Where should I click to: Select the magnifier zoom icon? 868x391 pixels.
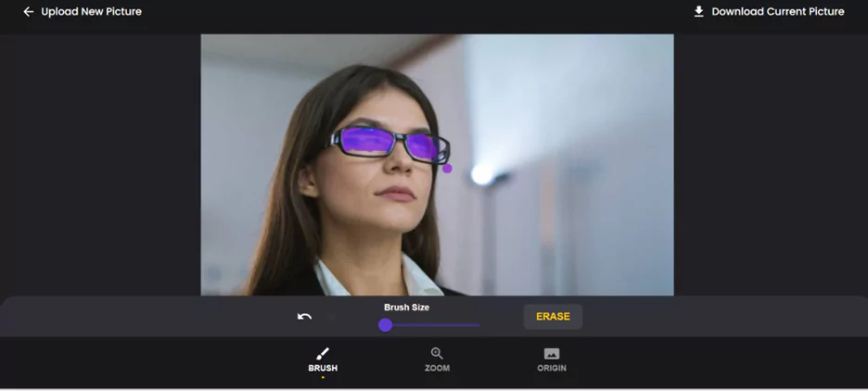coord(437,353)
